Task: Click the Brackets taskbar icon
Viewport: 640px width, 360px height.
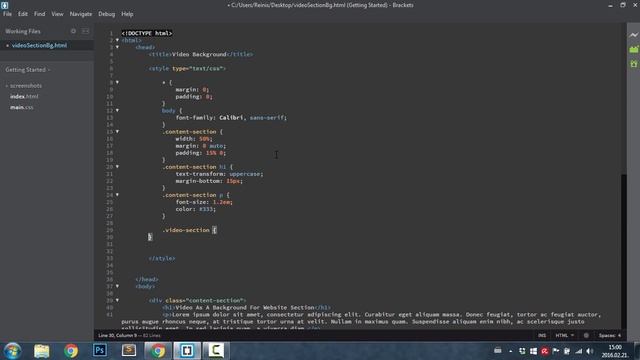Action: point(187,351)
